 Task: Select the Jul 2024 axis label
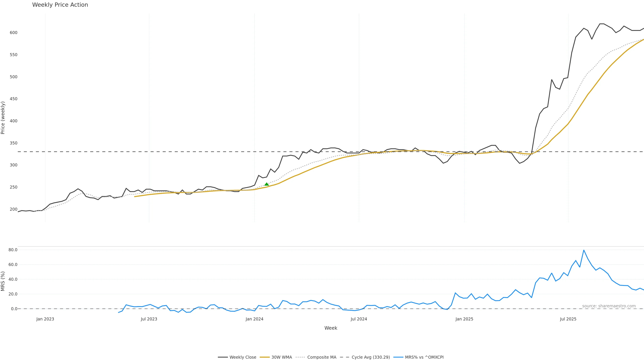point(359,319)
